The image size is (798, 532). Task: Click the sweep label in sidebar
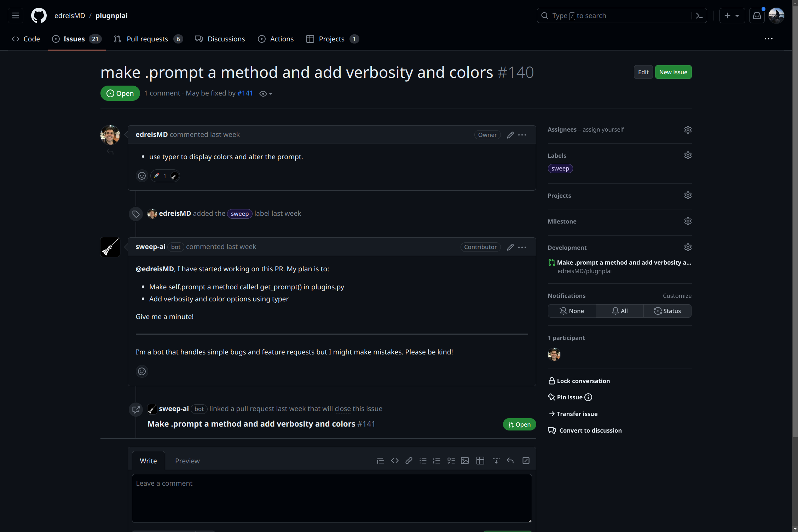tap(560, 168)
